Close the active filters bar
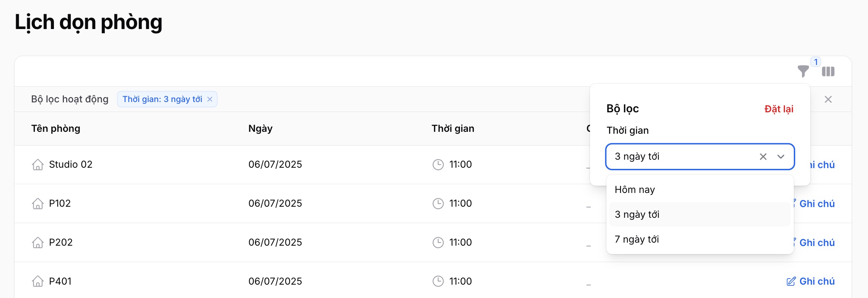The image size is (868, 298). point(828,99)
